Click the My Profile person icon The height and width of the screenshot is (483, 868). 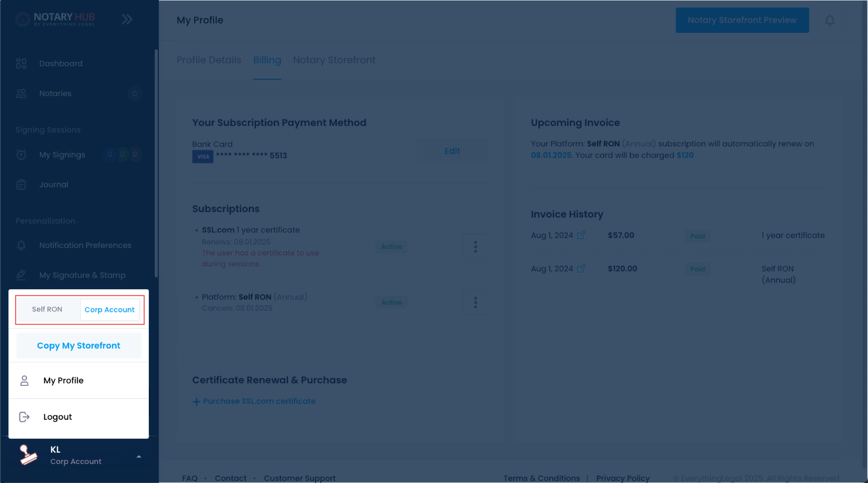(24, 381)
